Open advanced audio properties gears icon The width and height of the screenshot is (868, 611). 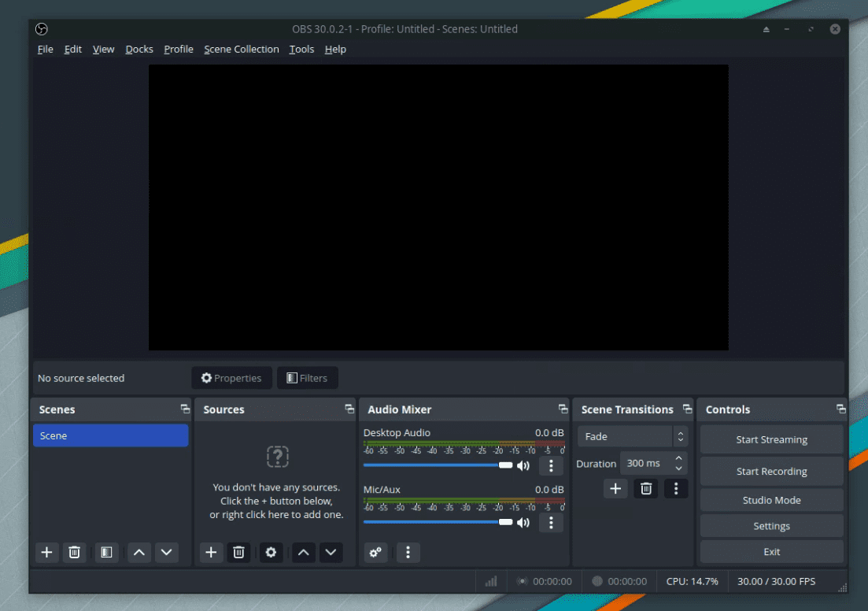pos(375,552)
